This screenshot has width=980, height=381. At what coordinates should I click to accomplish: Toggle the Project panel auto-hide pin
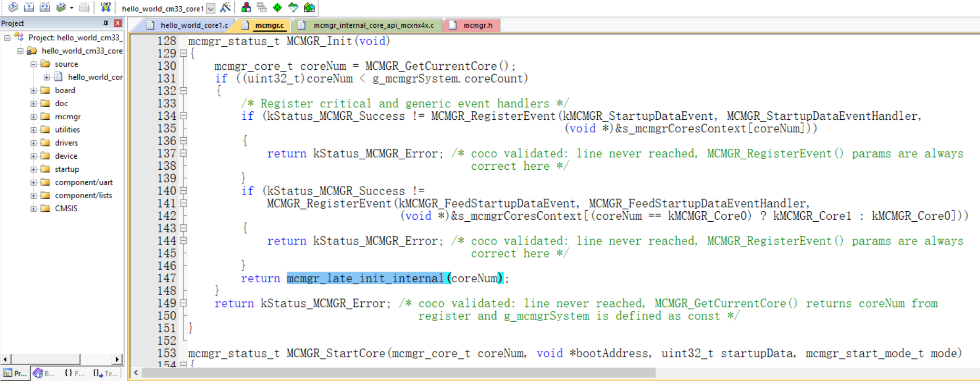(106, 23)
